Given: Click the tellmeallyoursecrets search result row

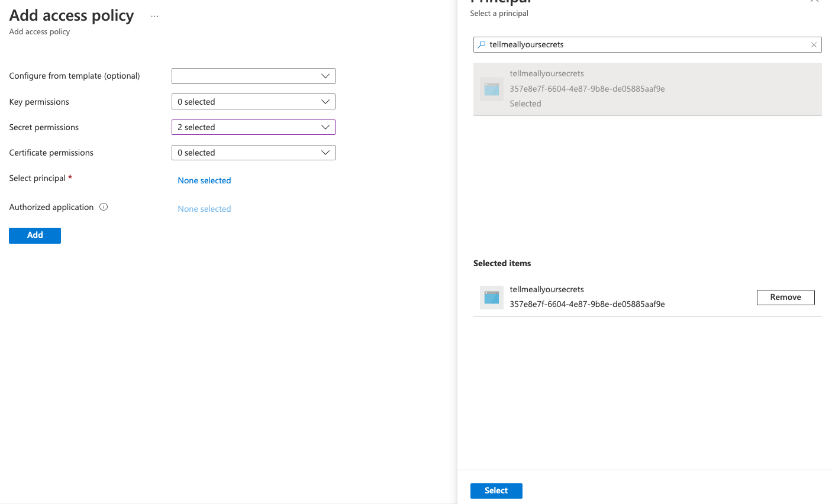Looking at the screenshot, I should [x=647, y=89].
